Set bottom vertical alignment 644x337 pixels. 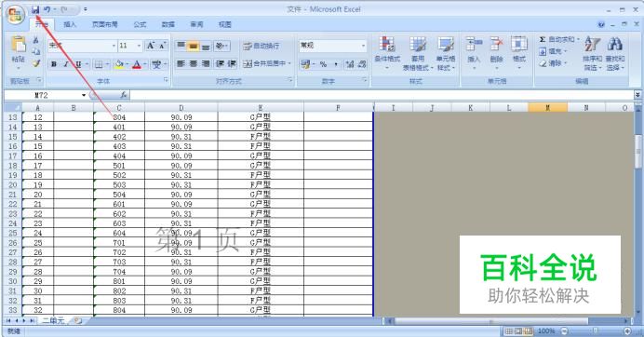coord(206,46)
